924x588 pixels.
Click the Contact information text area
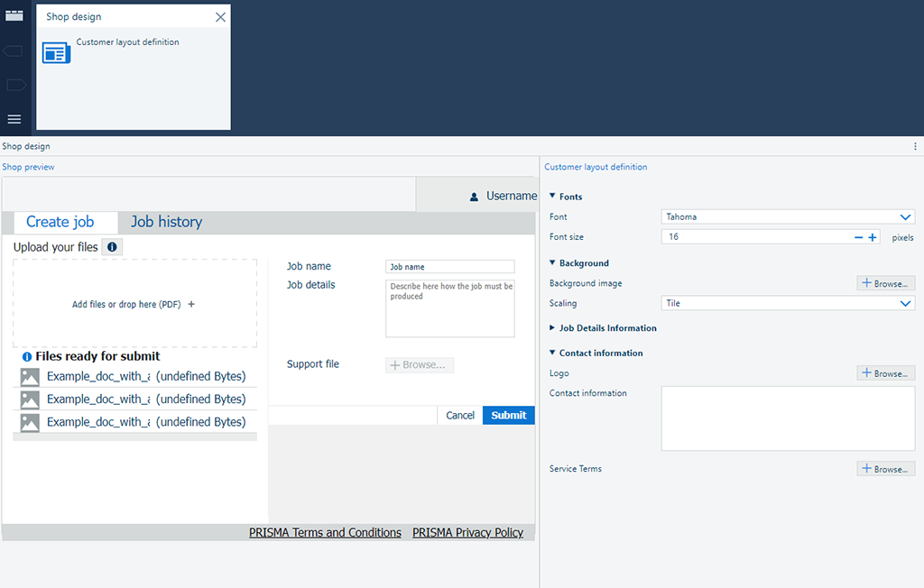pyautogui.click(x=788, y=419)
